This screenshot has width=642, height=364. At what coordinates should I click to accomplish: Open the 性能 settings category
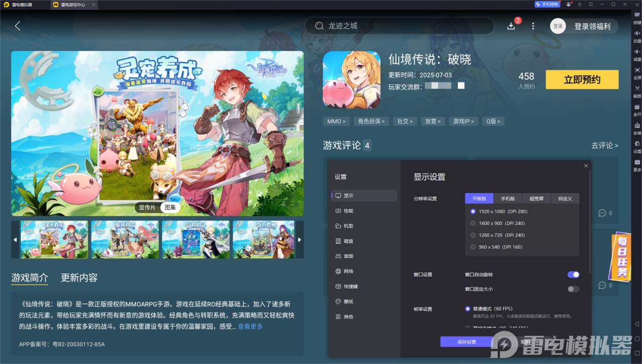click(x=364, y=211)
